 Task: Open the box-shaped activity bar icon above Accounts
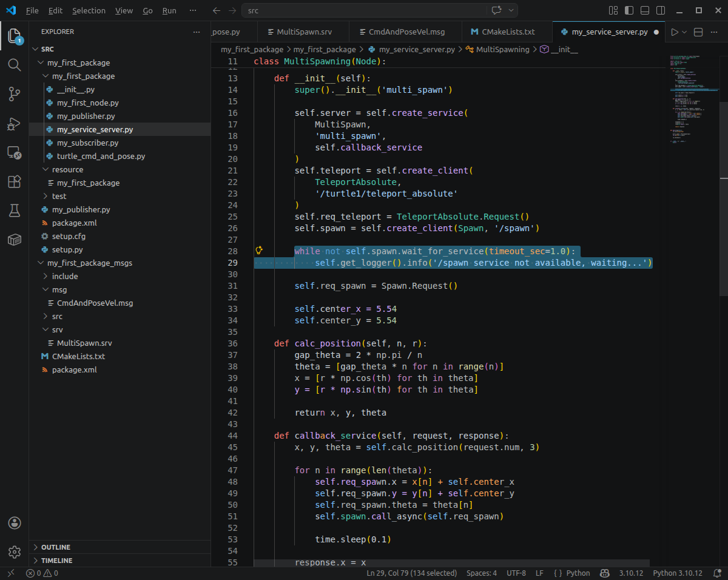coord(15,240)
